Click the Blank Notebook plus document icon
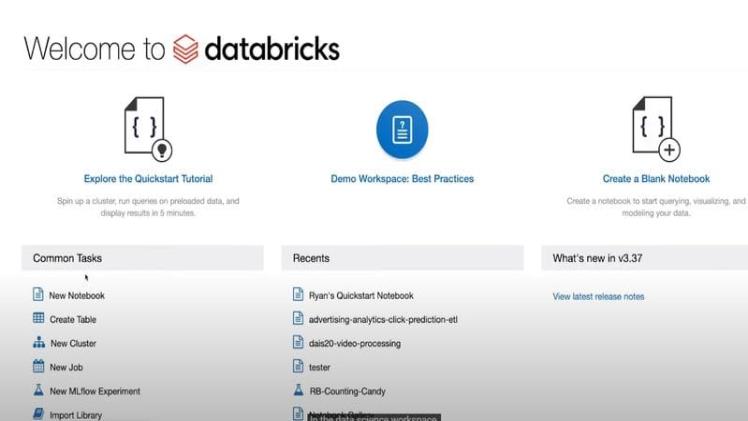This screenshot has height=421, width=748. coord(656,129)
